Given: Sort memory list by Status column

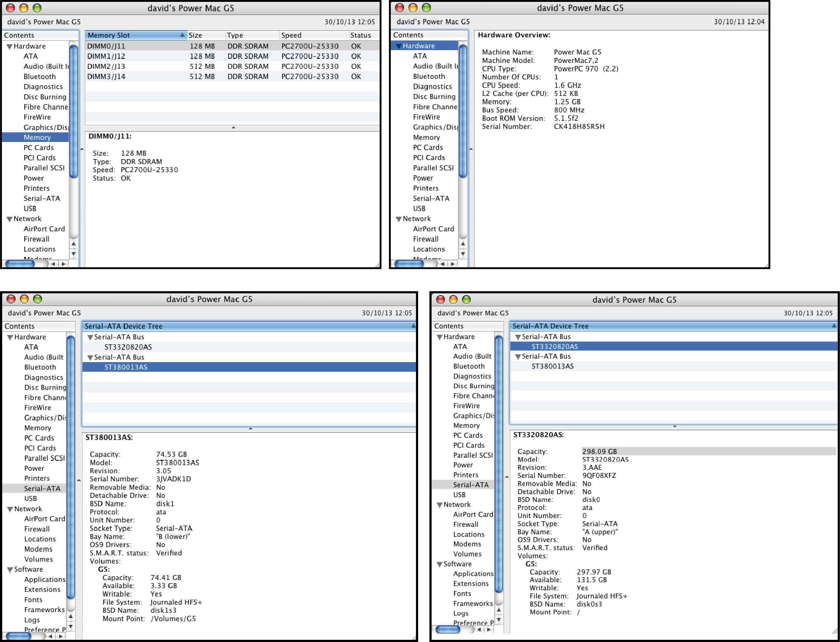Looking at the screenshot, I should 364,35.
